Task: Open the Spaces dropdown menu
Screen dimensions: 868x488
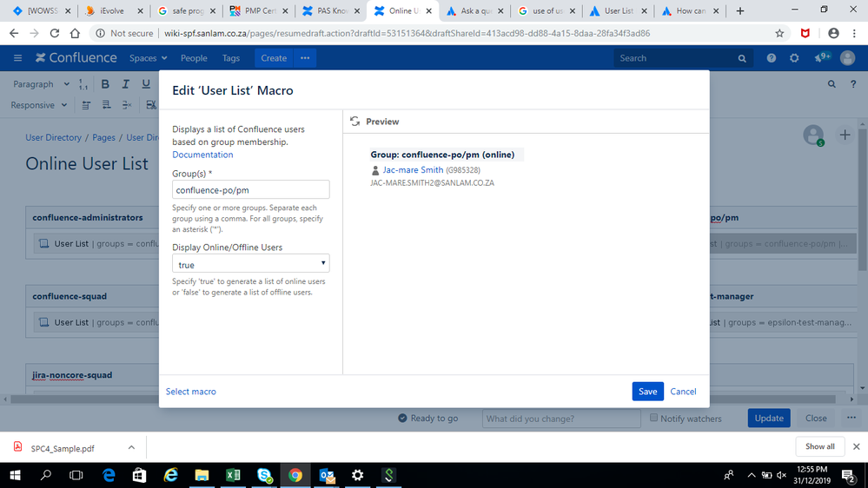Action: [148, 58]
